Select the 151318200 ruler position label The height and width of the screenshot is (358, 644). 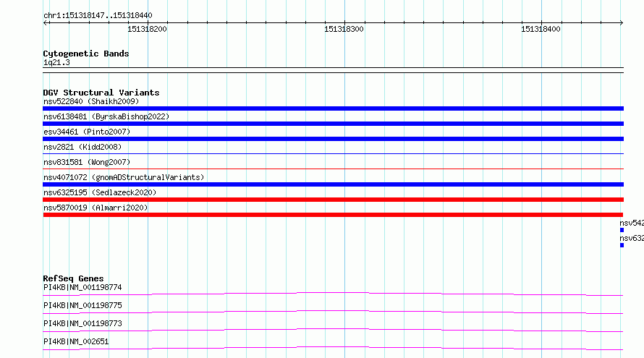tap(147, 29)
